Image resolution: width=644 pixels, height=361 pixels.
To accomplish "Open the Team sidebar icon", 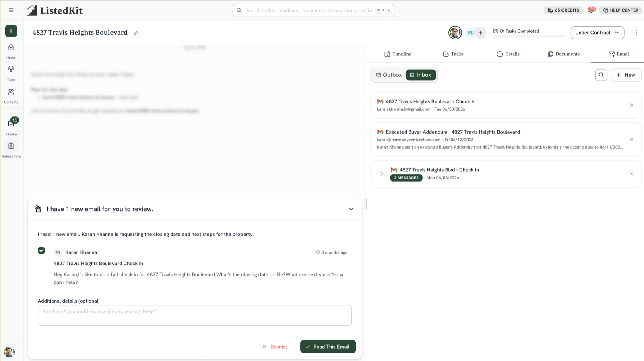I will (x=11, y=74).
